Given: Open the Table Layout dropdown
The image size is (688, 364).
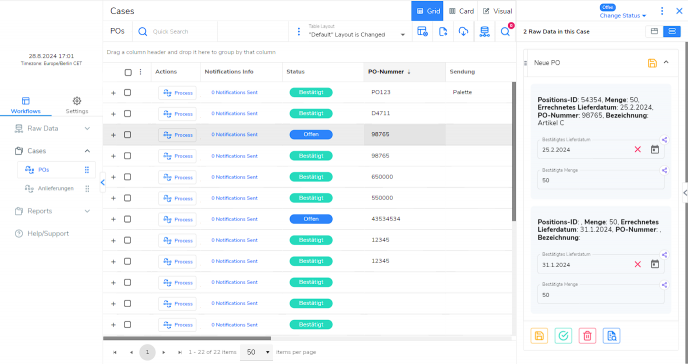Looking at the screenshot, I should (x=356, y=32).
